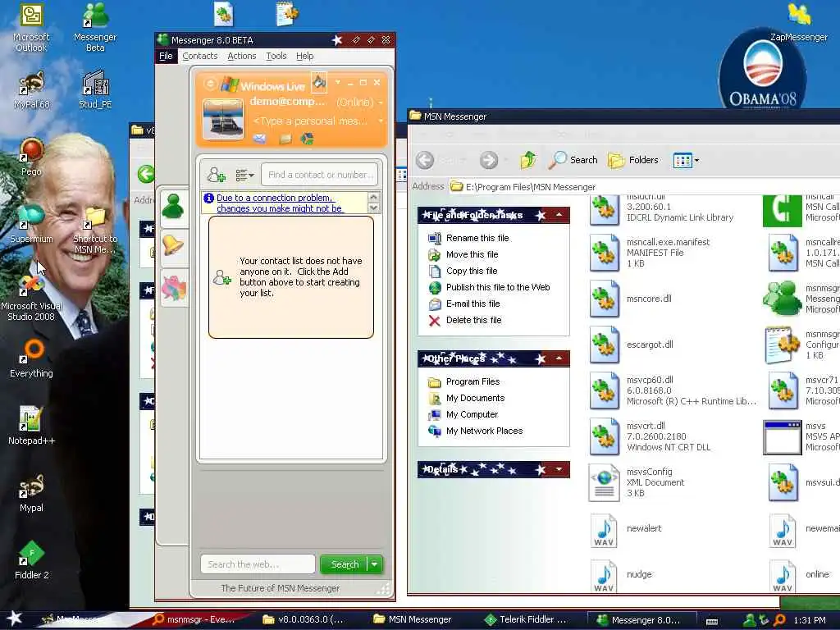The image size is (840, 630).
Task: Collapse the Other Places panel
Action: coord(559,358)
